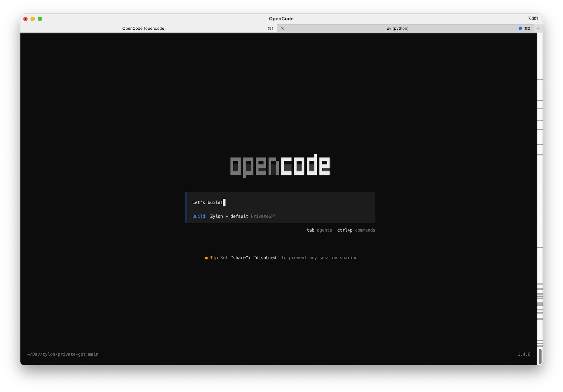Click the Zylon – default model label

229,216
